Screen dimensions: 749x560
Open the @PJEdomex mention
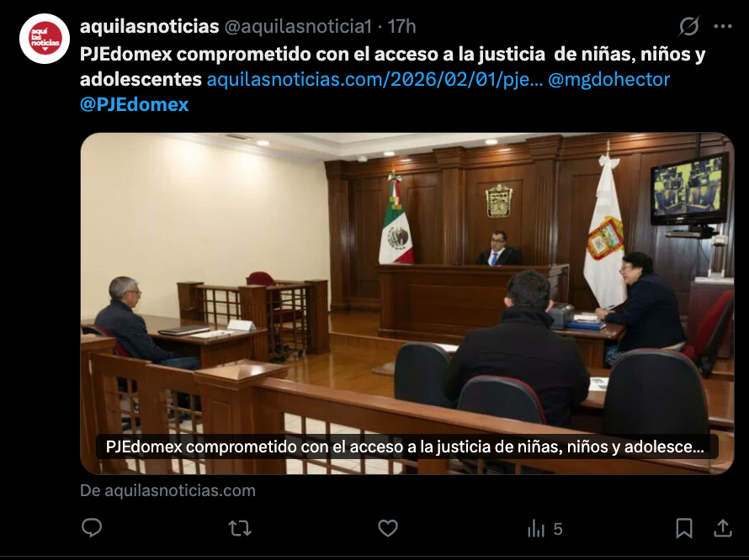point(134,104)
